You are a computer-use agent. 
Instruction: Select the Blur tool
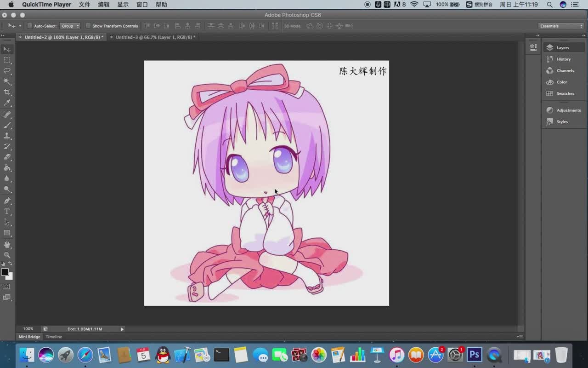pyautogui.click(x=7, y=178)
